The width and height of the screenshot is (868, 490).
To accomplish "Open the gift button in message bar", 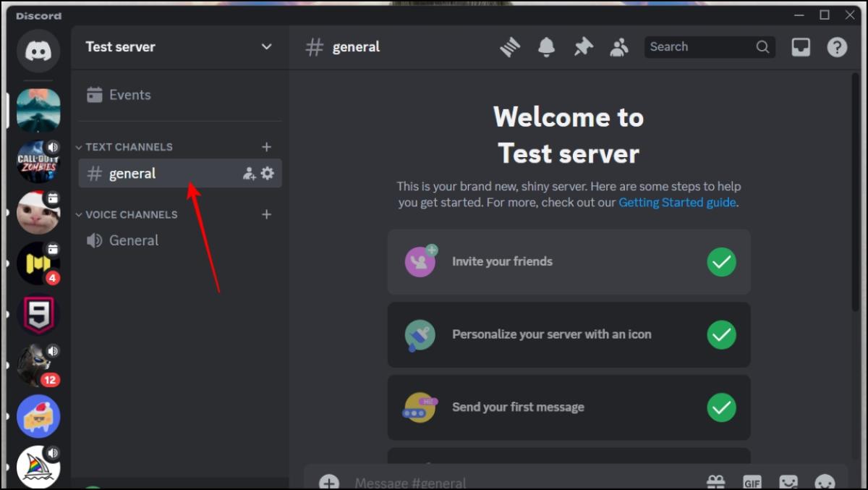I will tap(715, 481).
